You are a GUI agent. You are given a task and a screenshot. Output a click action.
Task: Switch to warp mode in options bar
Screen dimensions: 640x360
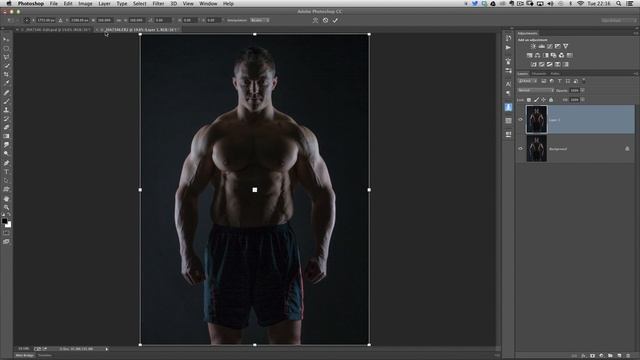click(x=315, y=20)
